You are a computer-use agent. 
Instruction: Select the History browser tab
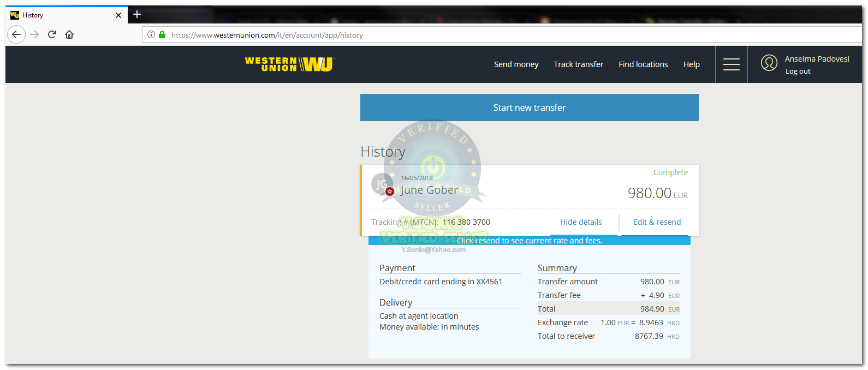67,15
